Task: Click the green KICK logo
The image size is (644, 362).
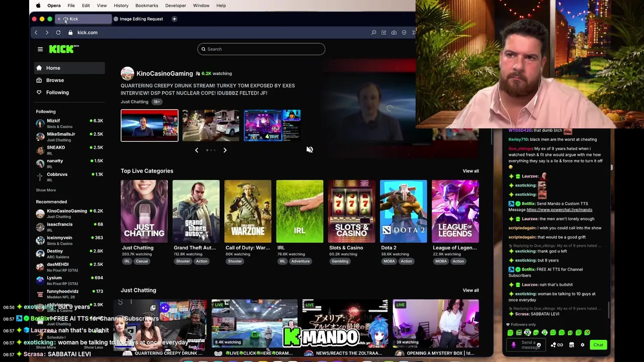Action: [x=64, y=49]
